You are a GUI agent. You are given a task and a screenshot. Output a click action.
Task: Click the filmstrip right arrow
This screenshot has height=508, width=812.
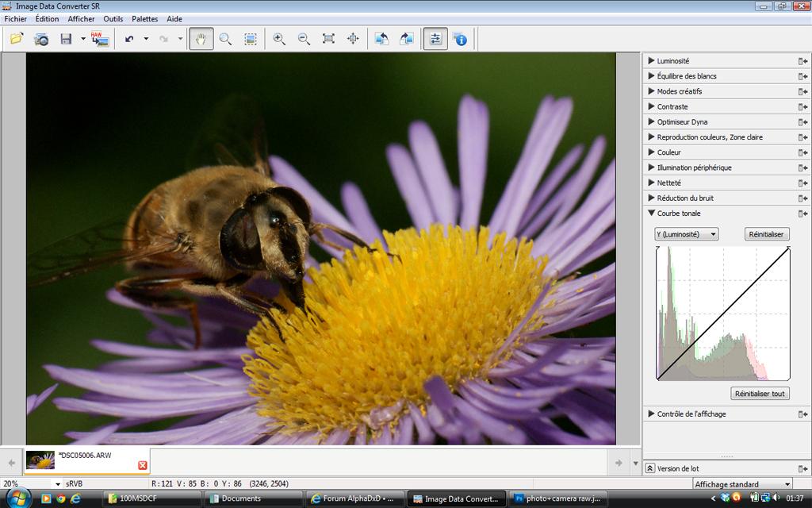619,463
